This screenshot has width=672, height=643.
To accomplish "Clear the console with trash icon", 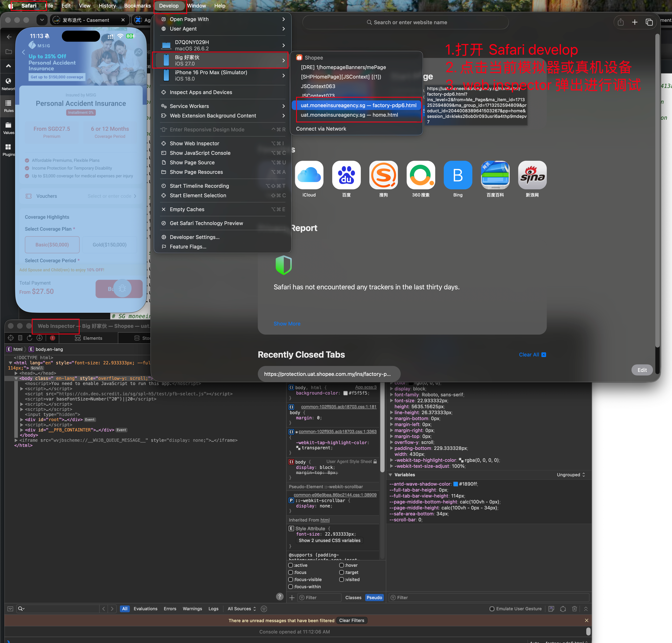I will point(574,609).
